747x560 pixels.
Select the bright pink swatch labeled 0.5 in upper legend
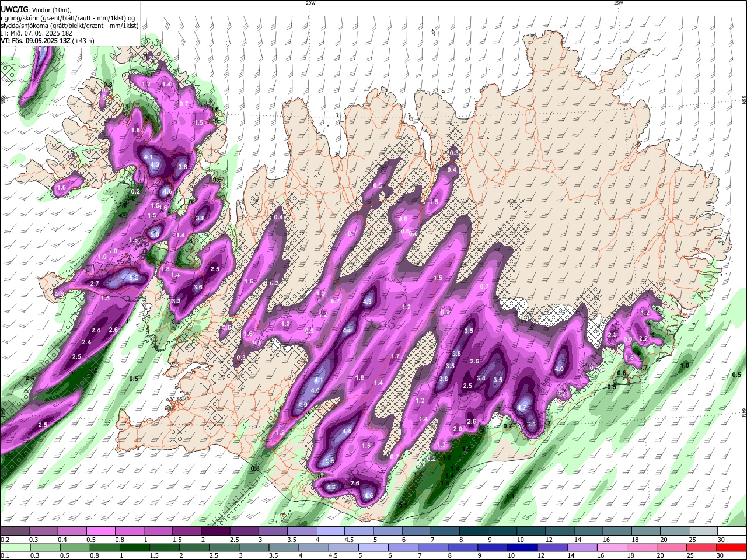pyautogui.click(x=102, y=531)
